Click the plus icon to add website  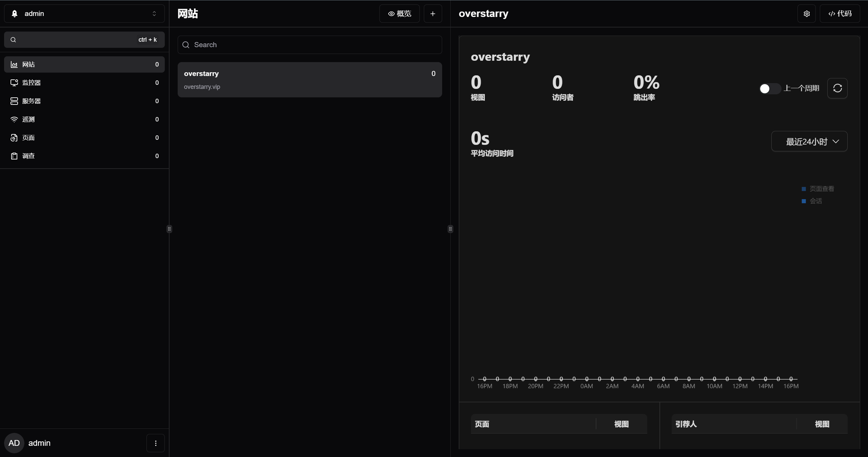[x=433, y=14]
